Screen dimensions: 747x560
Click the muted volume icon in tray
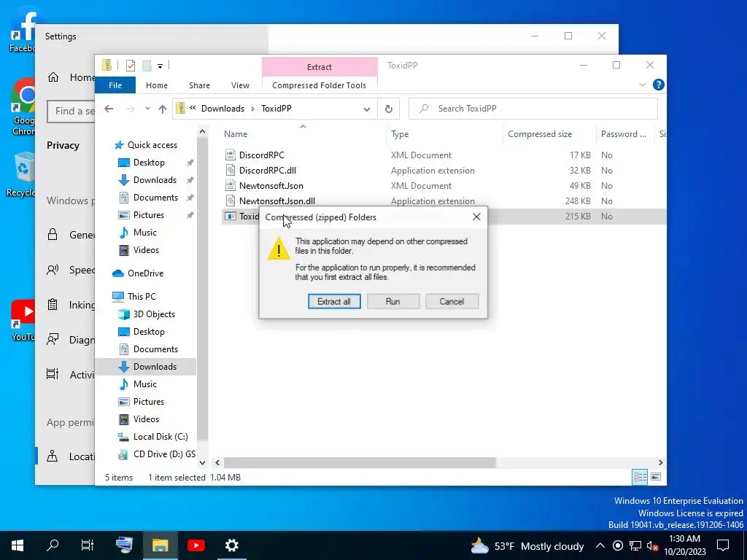(652, 545)
